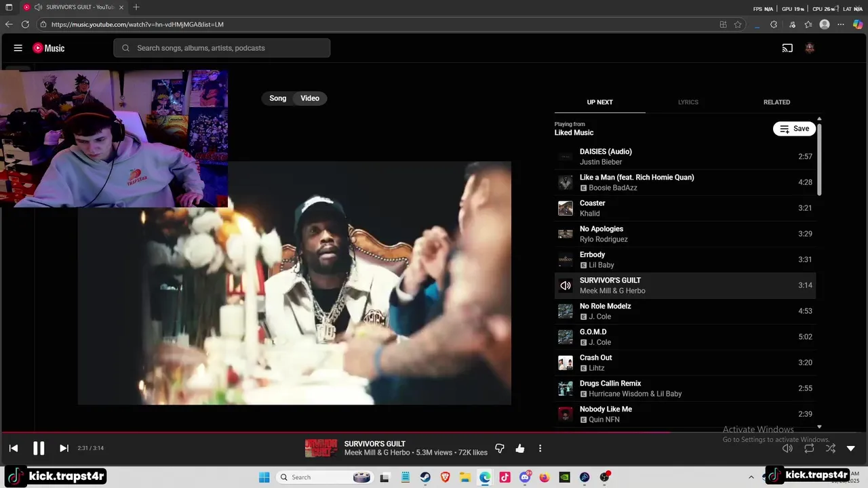The width and height of the screenshot is (868, 488).
Task: Click the Boosie BadAzz artist name
Action: (x=613, y=188)
